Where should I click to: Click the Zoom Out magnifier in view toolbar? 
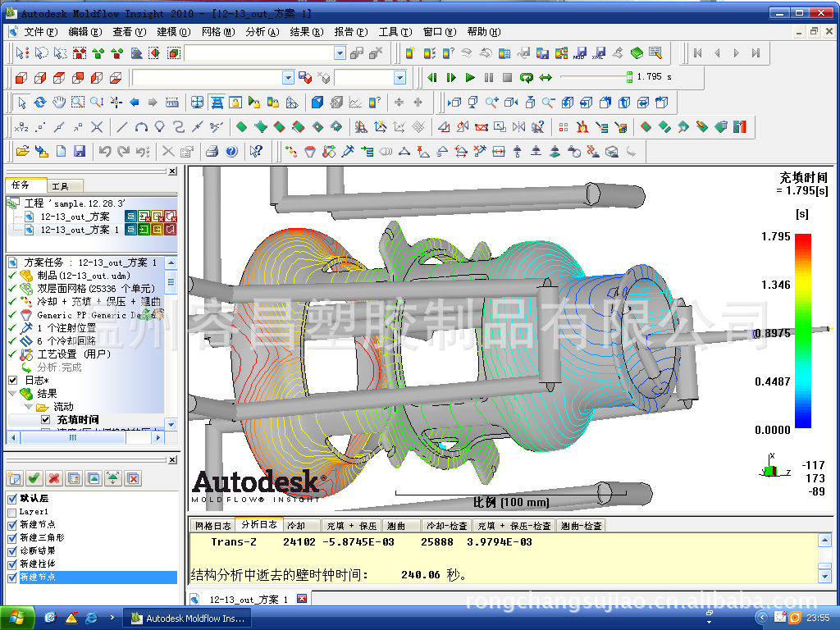coord(548,103)
